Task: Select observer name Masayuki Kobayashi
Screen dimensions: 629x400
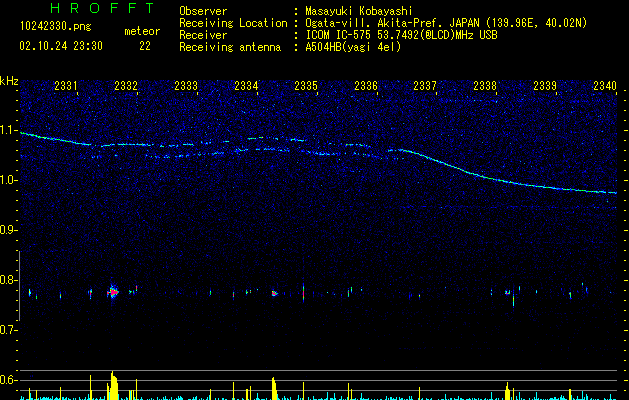Action: pyautogui.click(x=359, y=12)
